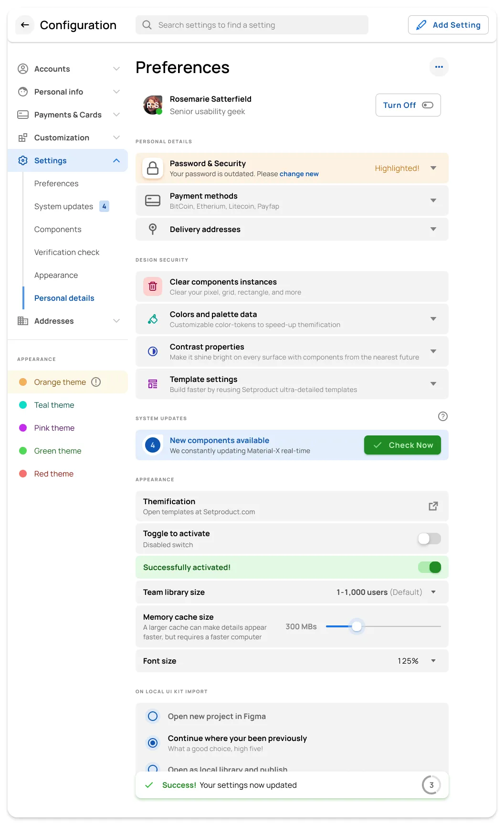Open System updates in the sidebar
The height and width of the screenshot is (825, 504).
point(63,206)
